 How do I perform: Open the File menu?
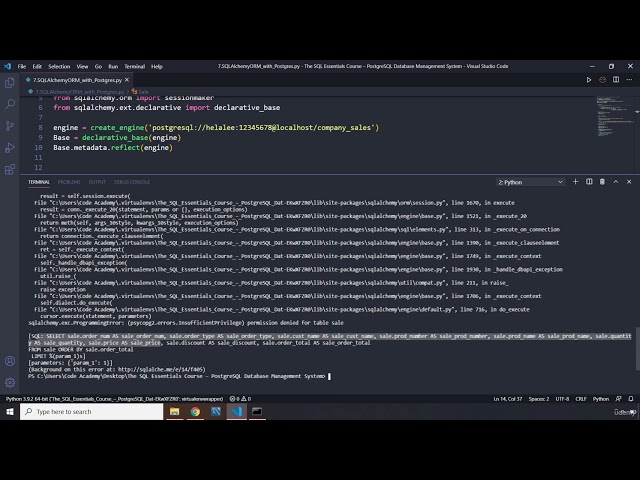point(22,67)
